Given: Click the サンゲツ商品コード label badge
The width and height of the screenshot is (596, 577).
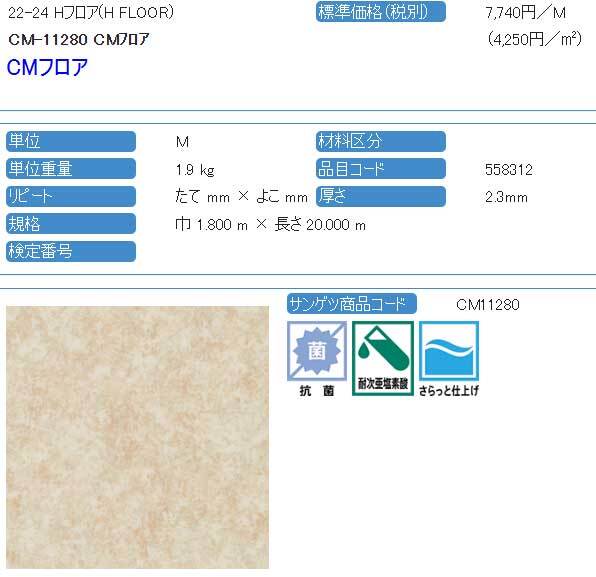Looking at the screenshot, I should pyautogui.click(x=352, y=304).
